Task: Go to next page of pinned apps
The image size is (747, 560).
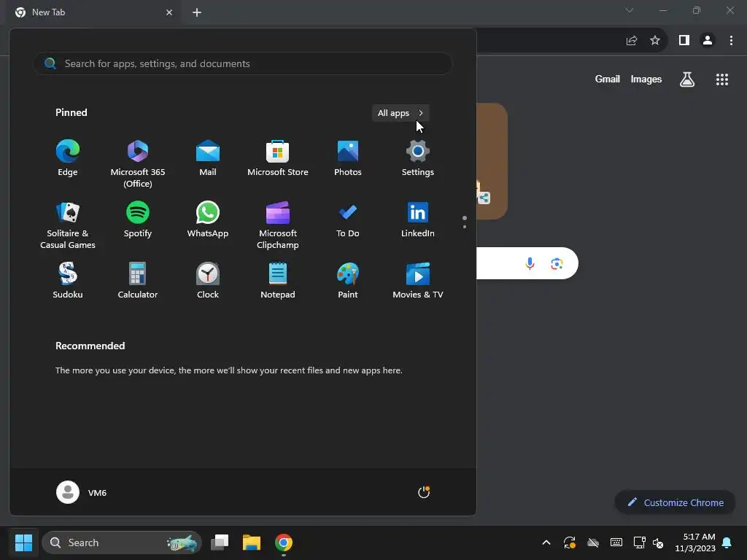Action: tap(465, 227)
